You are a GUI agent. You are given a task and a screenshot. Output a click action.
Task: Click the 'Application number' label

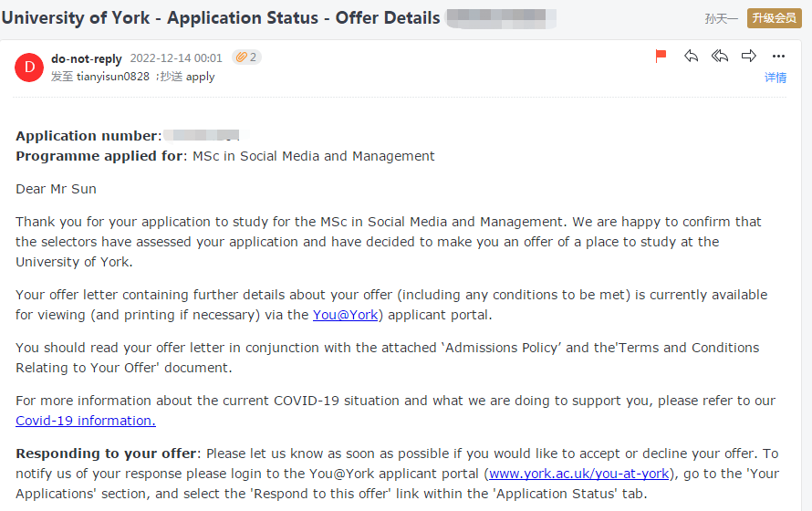pyautogui.click(x=87, y=136)
